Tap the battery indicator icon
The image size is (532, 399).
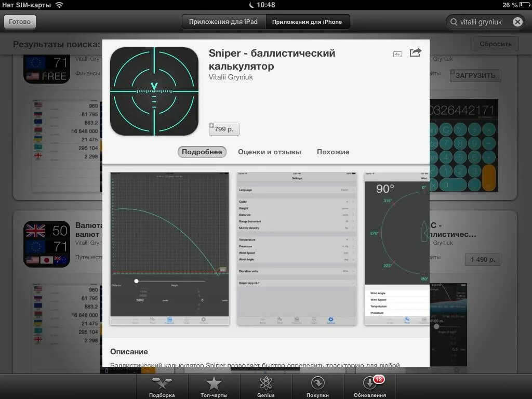(x=525, y=5)
